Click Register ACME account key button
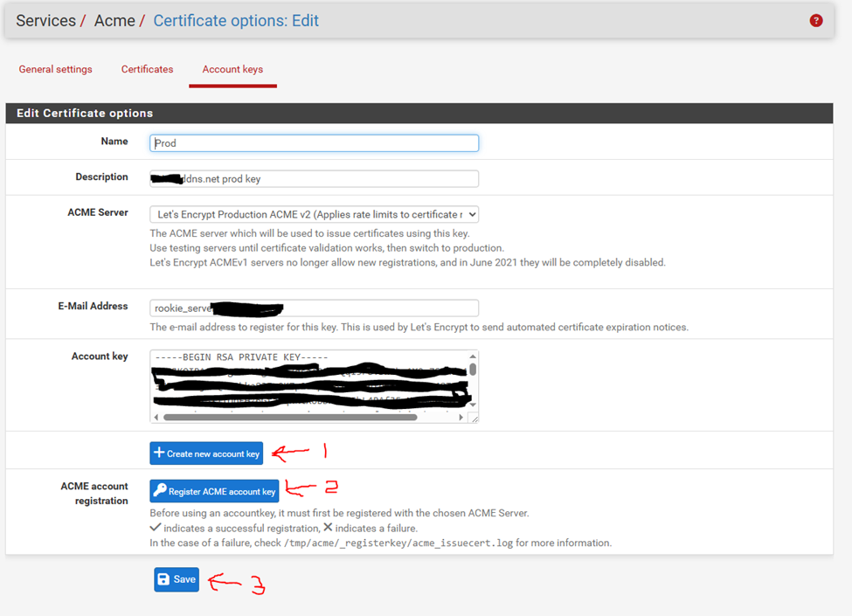The image size is (852, 616). pos(214,491)
